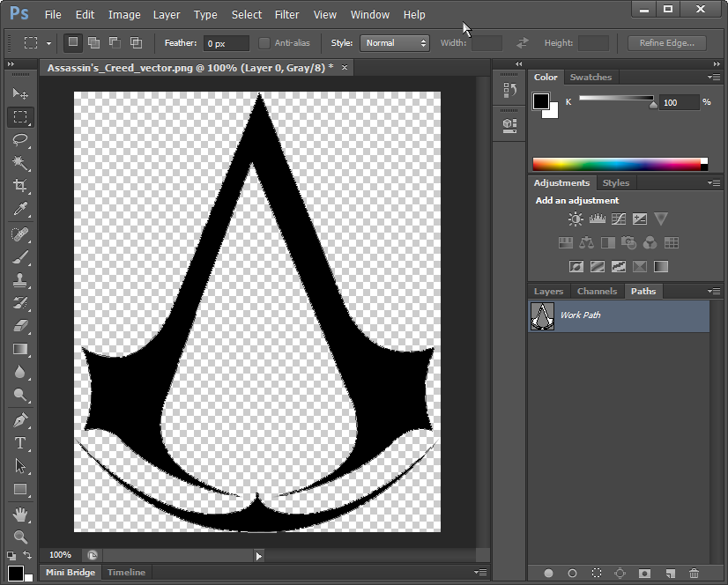Select the Hand tool
Screen dimensions: 728x585
point(20,514)
